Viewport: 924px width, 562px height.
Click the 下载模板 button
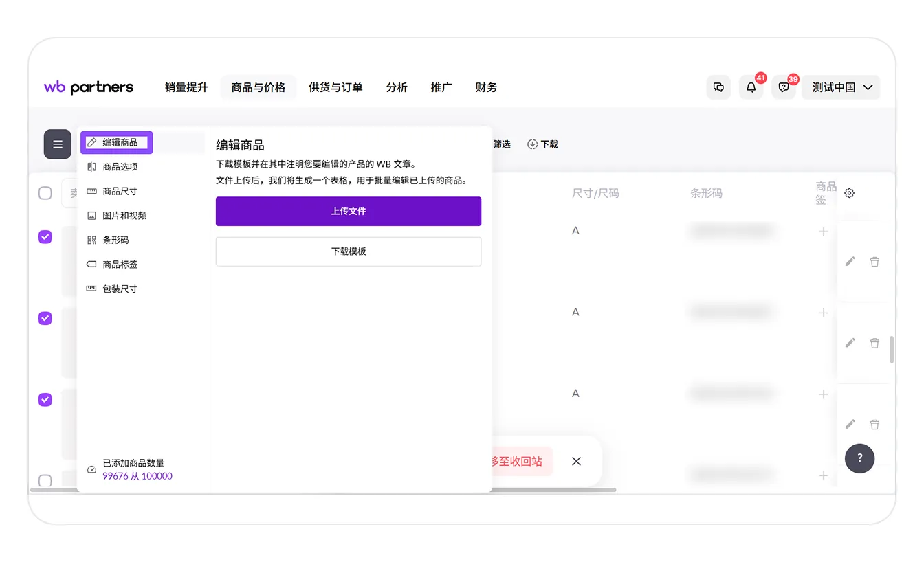pos(349,251)
